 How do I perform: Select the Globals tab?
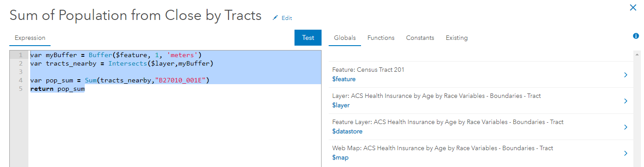pos(345,38)
